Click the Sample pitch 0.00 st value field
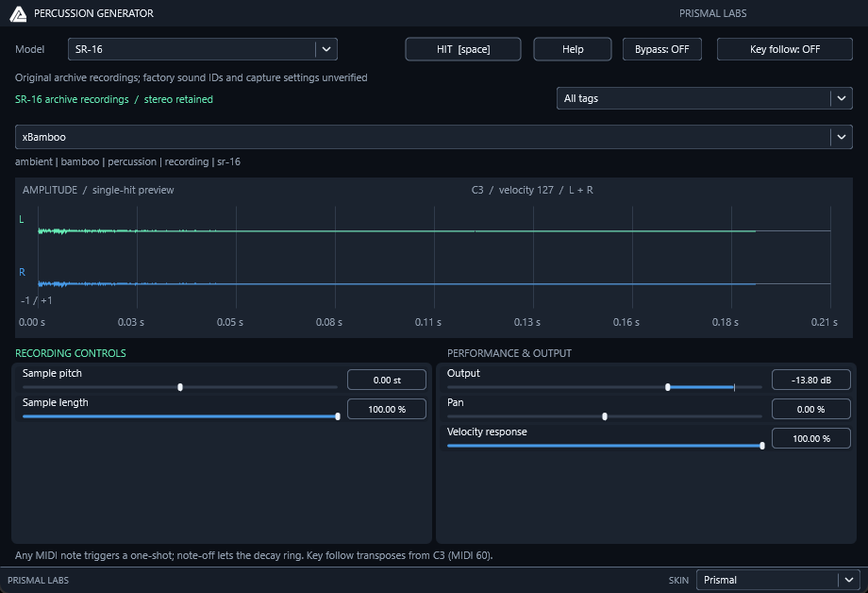 tap(387, 381)
